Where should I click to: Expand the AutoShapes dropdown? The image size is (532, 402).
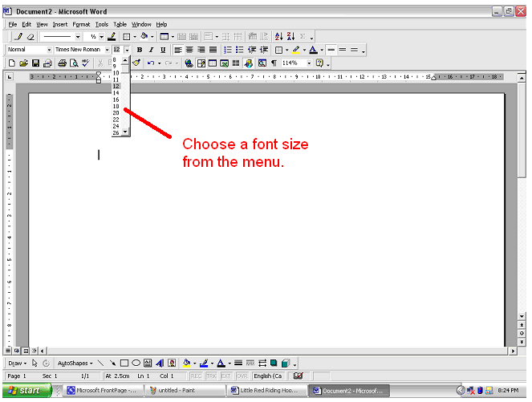pyautogui.click(x=75, y=363)
